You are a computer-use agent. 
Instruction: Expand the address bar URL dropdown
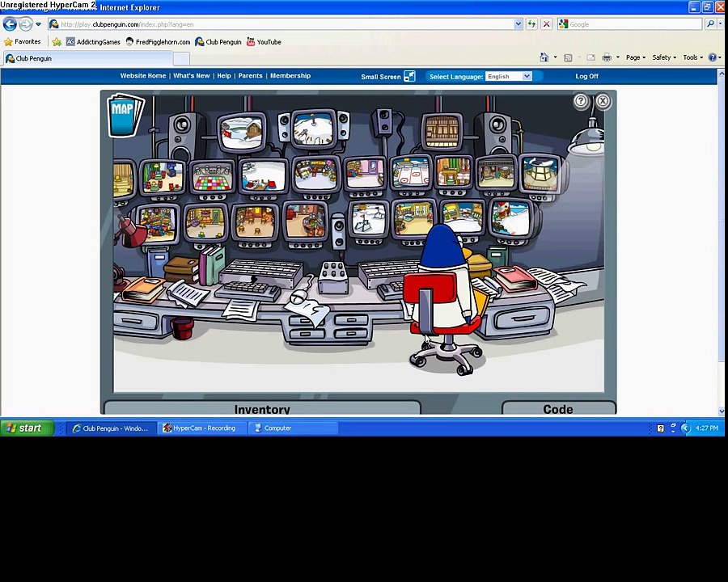[518, 24]
